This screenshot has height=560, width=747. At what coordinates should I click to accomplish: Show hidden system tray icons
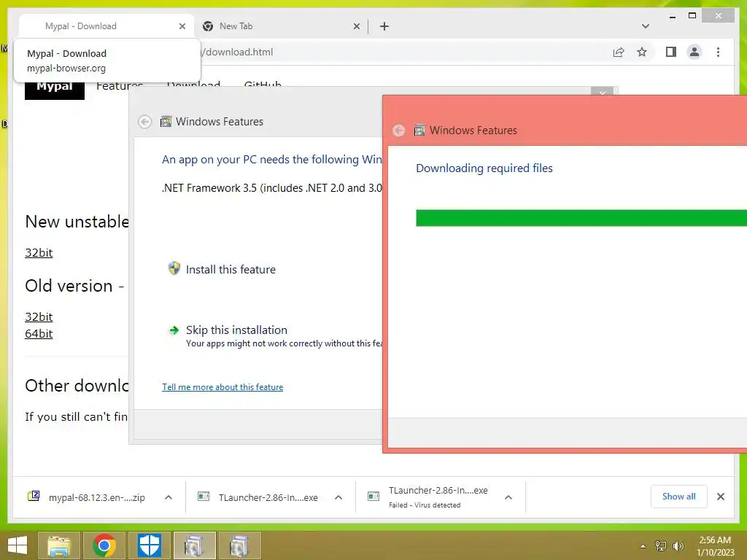[643, 546]
